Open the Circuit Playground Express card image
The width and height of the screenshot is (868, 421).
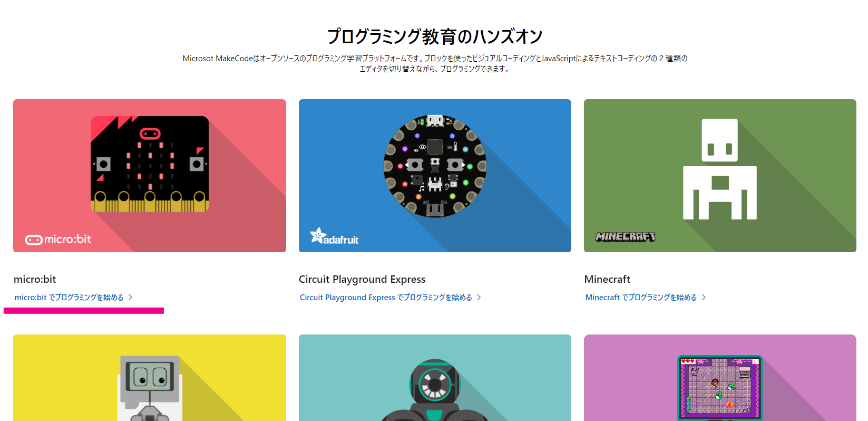(x=435, y=176)
